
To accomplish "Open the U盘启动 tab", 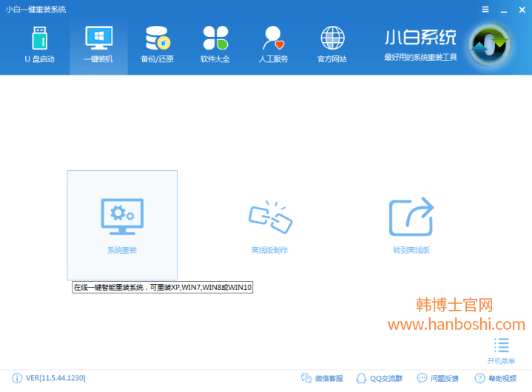I will [x=38, y=44].
